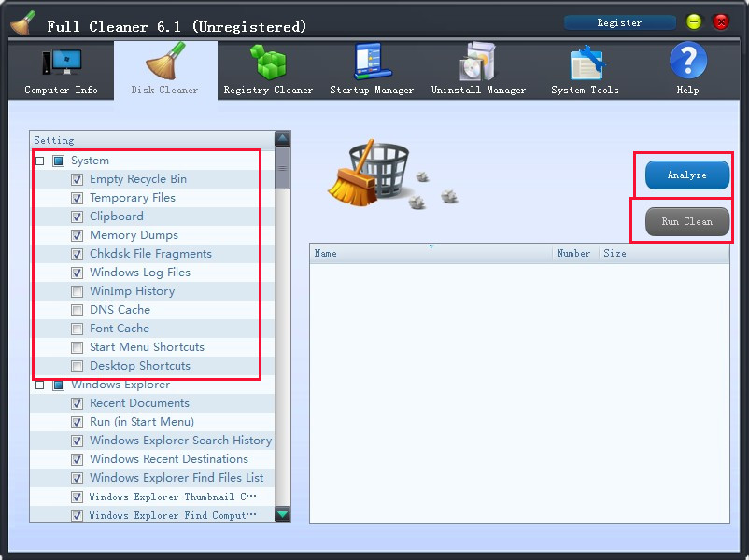Uncheck Temporary Files checkbox

[x=77, y=198]
